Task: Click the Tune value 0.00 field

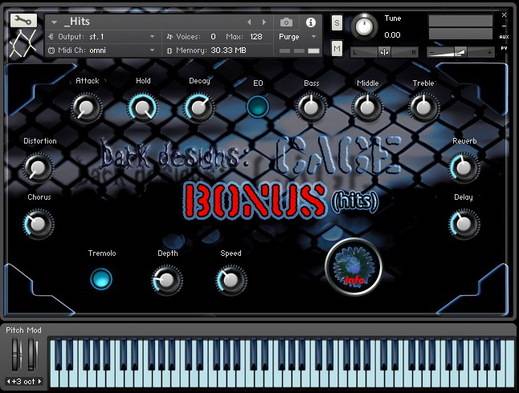Action: (392, 35)
